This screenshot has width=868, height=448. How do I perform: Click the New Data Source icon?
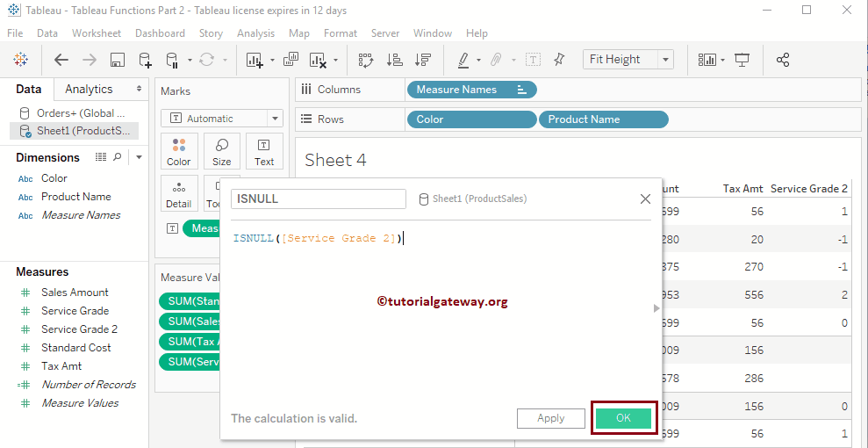[x=145, y=60]
